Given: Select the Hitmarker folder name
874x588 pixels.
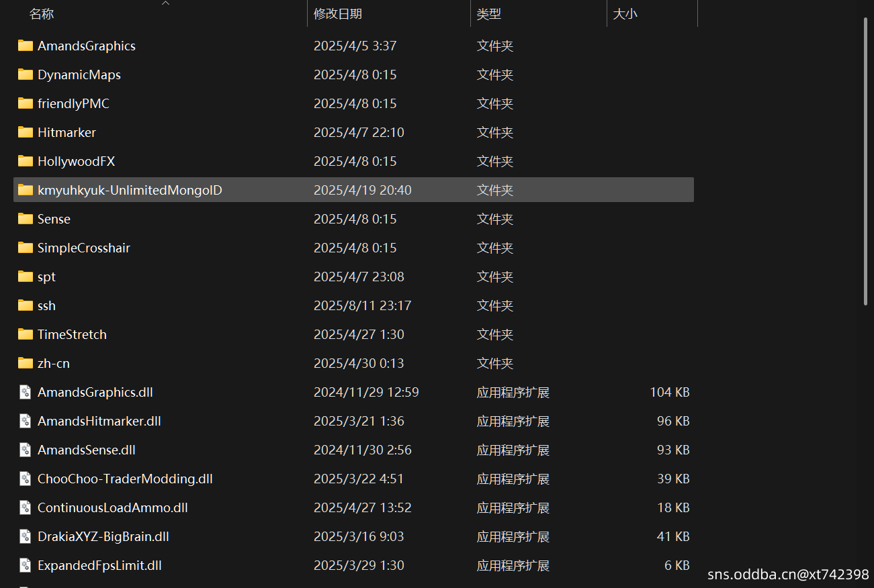Looking at the screenshot, I should [x=67, y=132].
